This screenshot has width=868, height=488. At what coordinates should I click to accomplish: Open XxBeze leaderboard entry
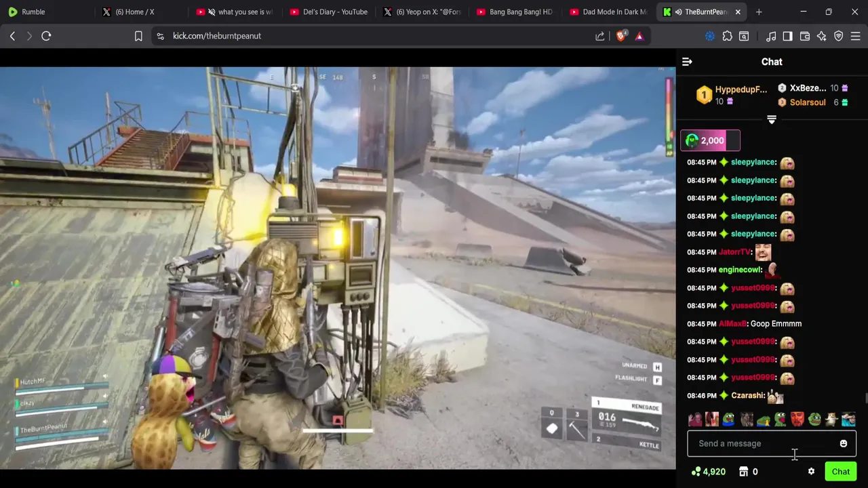[808, 88]
